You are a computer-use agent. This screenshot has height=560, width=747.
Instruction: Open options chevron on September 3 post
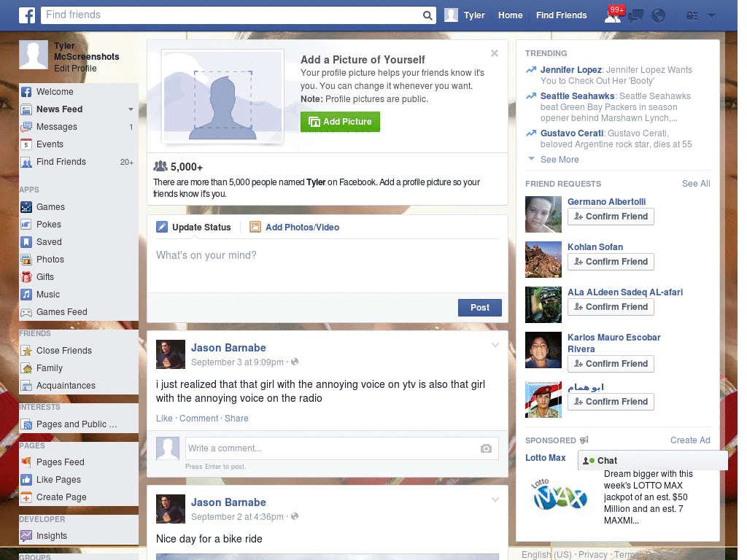pyautogui.click(x=495, y=345)
